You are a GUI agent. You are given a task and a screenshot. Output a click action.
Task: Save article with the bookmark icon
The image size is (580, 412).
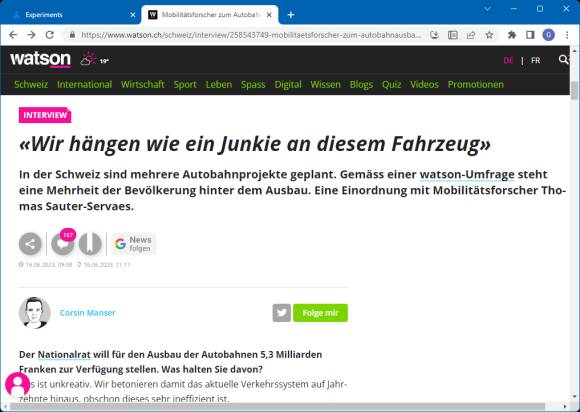coord(90,244)
